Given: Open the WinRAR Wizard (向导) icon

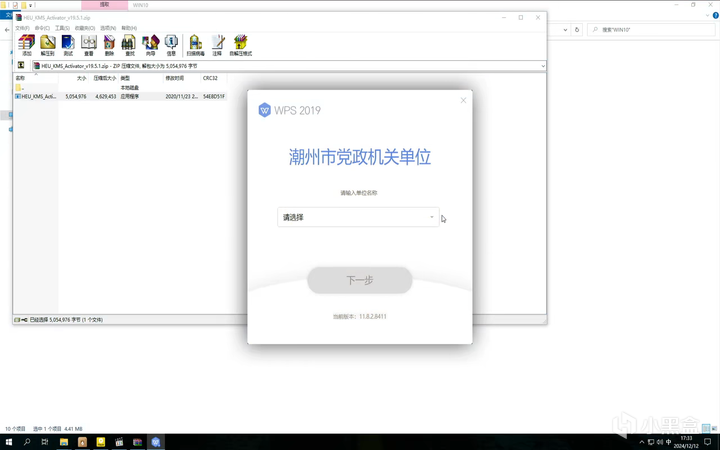Looking at the screenshot, I should pos(150,45).
